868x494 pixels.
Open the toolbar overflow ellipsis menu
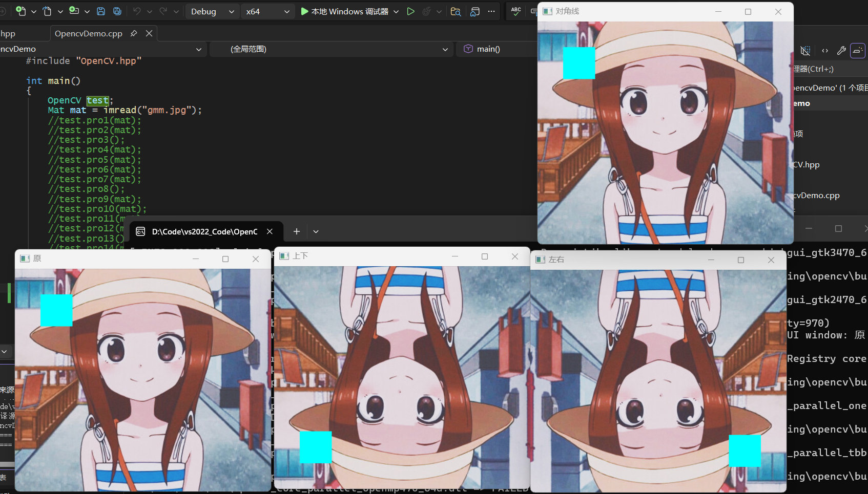tap(491, 11)
